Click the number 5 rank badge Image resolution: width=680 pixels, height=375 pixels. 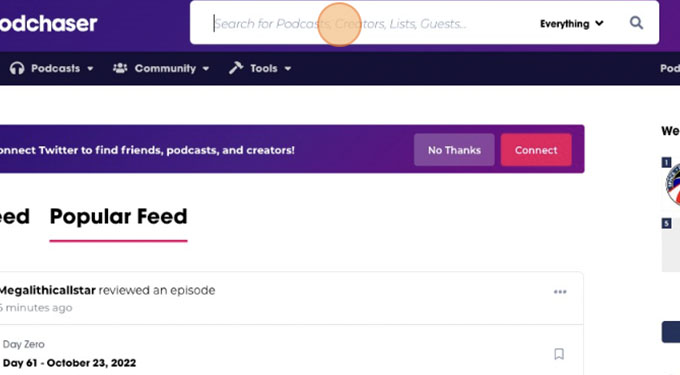coord(666,223)
